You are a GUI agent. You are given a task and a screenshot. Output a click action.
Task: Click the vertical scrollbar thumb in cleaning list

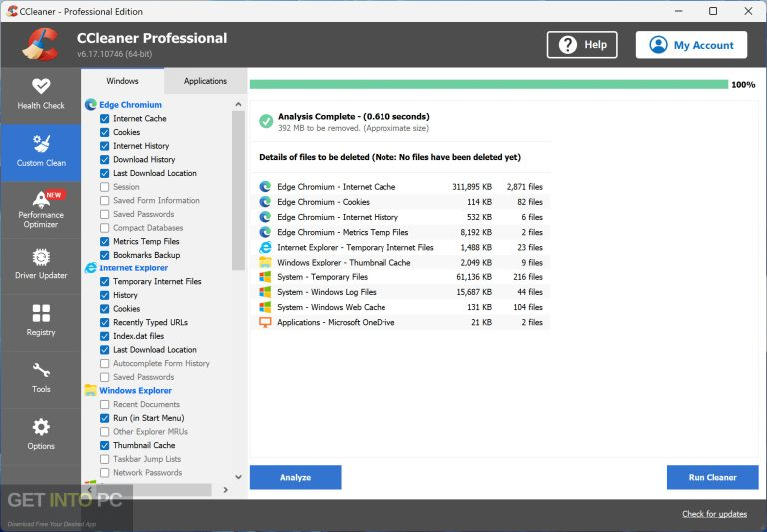click(238, 191)
